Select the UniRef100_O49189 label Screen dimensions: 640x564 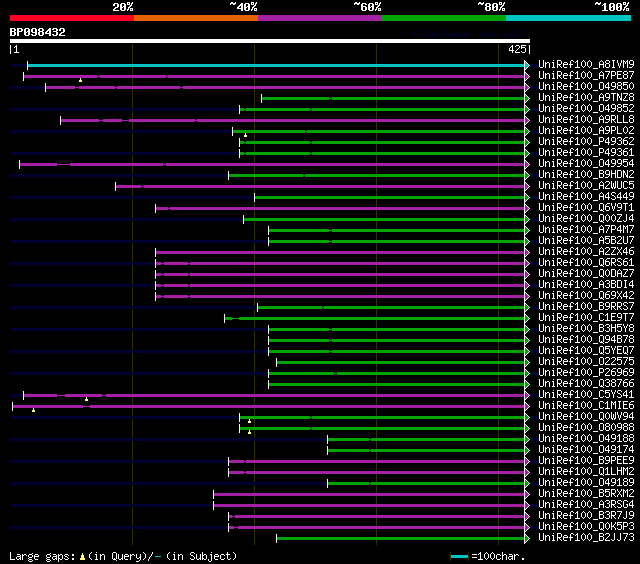click(x=586, y=483)
